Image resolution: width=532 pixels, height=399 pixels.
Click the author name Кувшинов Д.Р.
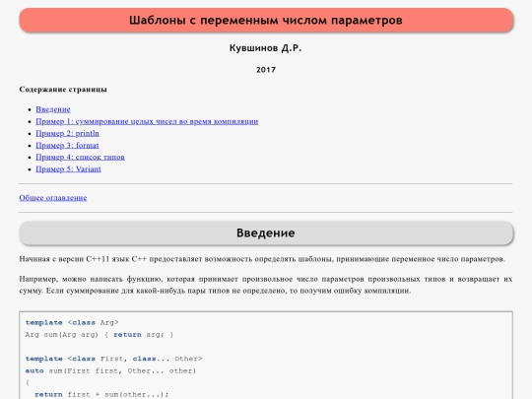tap(266, 48)
